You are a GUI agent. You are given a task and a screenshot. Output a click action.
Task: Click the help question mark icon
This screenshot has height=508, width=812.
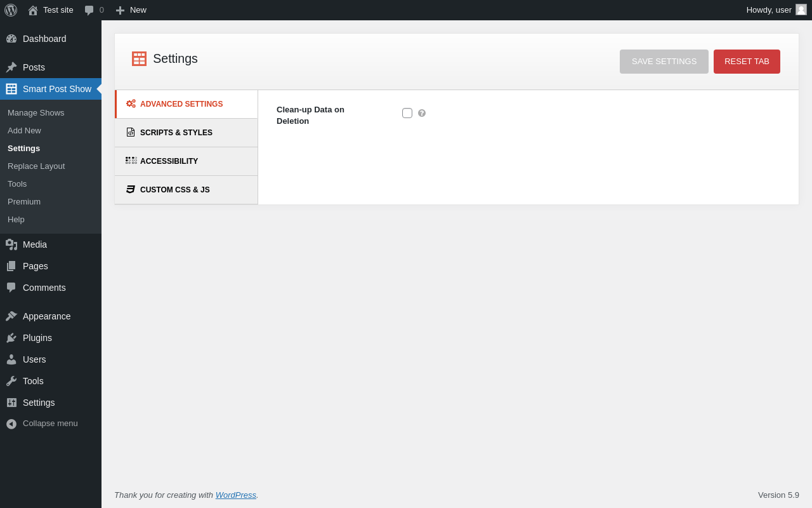(422, 113)
